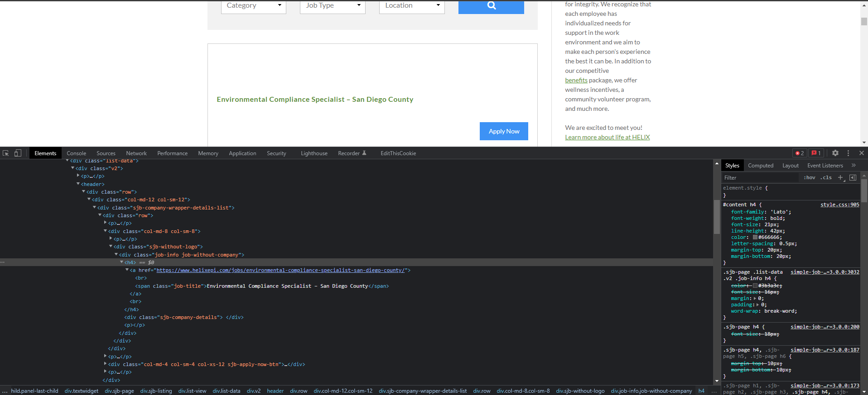
Task: Open the Job Type dropdown
Action: 333,6
